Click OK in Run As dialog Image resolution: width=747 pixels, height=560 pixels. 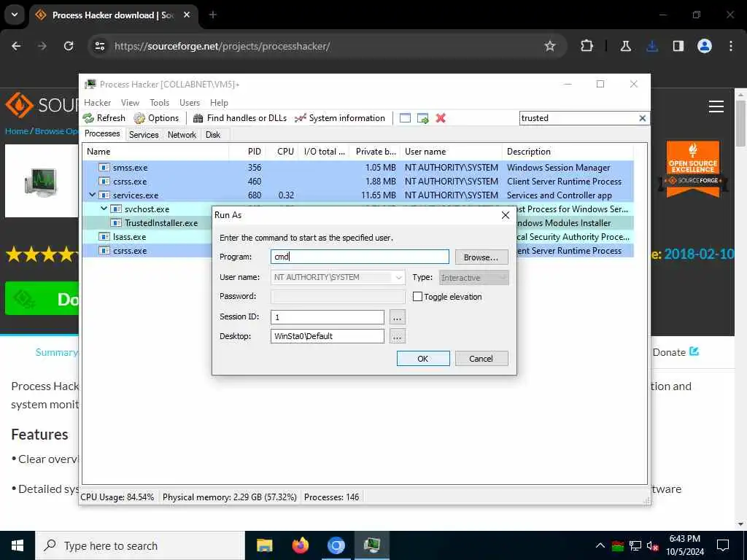(x=423, y=359)
